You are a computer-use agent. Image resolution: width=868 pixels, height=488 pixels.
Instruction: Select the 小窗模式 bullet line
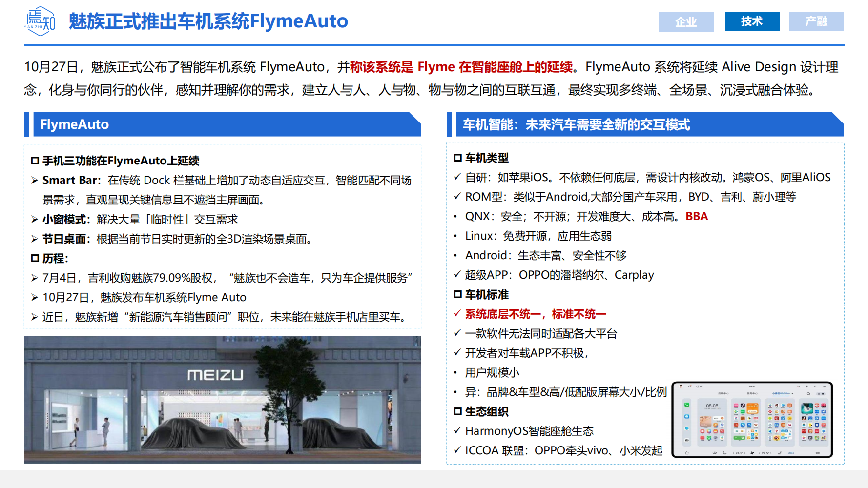click(134, 220)
